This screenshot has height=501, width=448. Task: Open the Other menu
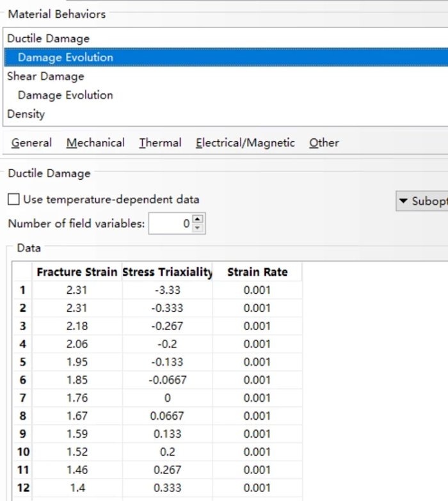coord(324,143)
